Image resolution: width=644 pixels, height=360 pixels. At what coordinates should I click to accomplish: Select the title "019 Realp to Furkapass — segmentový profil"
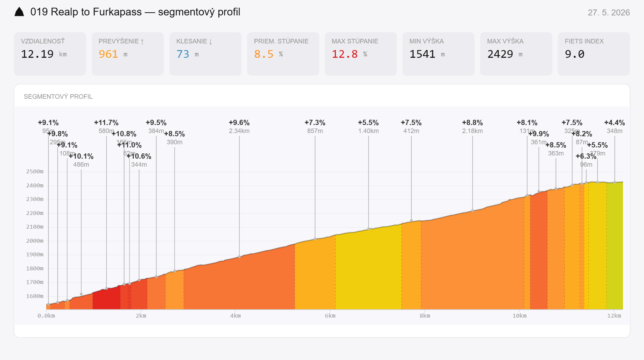[x=135, y=12]
